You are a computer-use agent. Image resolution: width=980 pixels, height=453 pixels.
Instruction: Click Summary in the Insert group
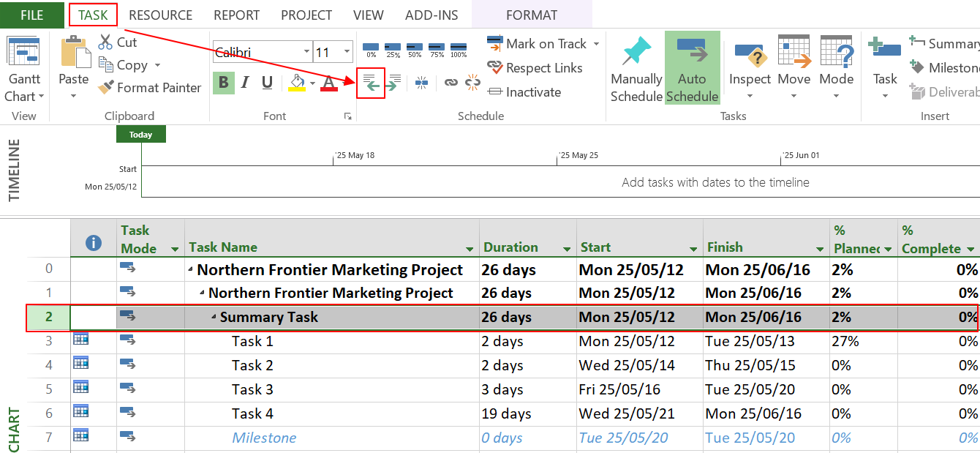tap(943, 43)
